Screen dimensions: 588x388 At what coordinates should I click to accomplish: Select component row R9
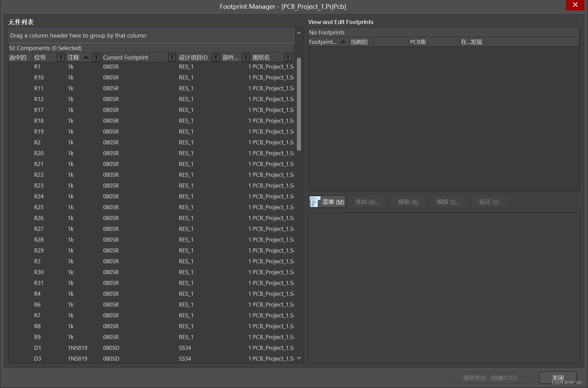click(151, 337)
